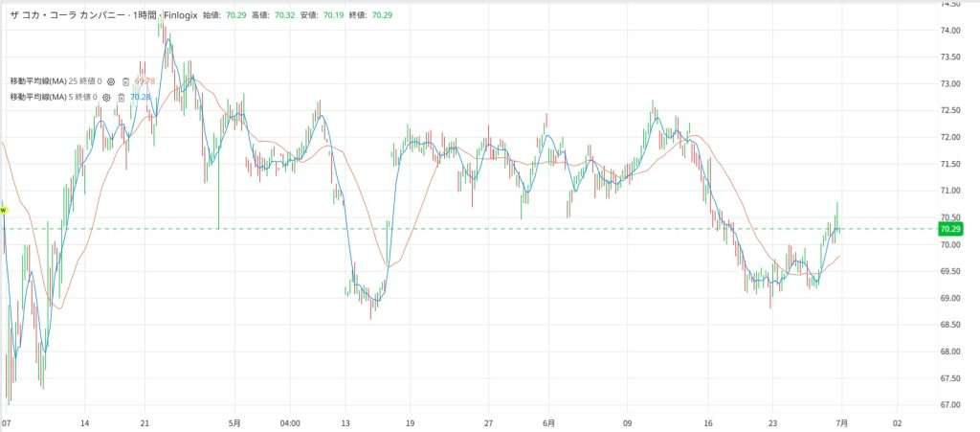Click the 6月 label on time axis

point(549,421)
